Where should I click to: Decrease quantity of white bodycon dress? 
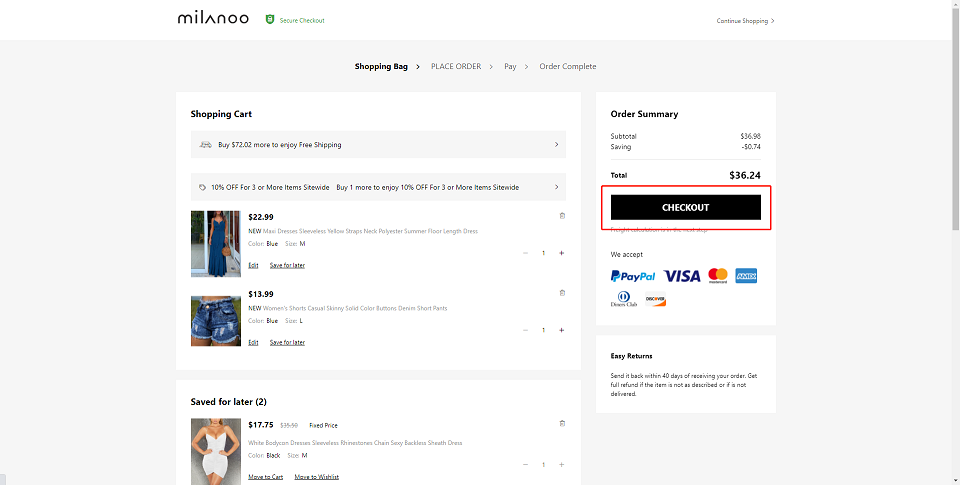tap(525, 465)
